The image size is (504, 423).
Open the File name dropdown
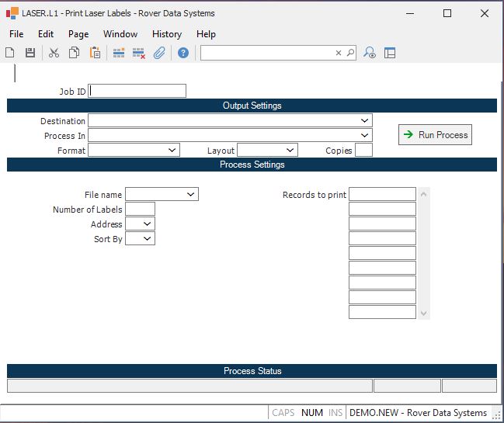coord(190,195)
